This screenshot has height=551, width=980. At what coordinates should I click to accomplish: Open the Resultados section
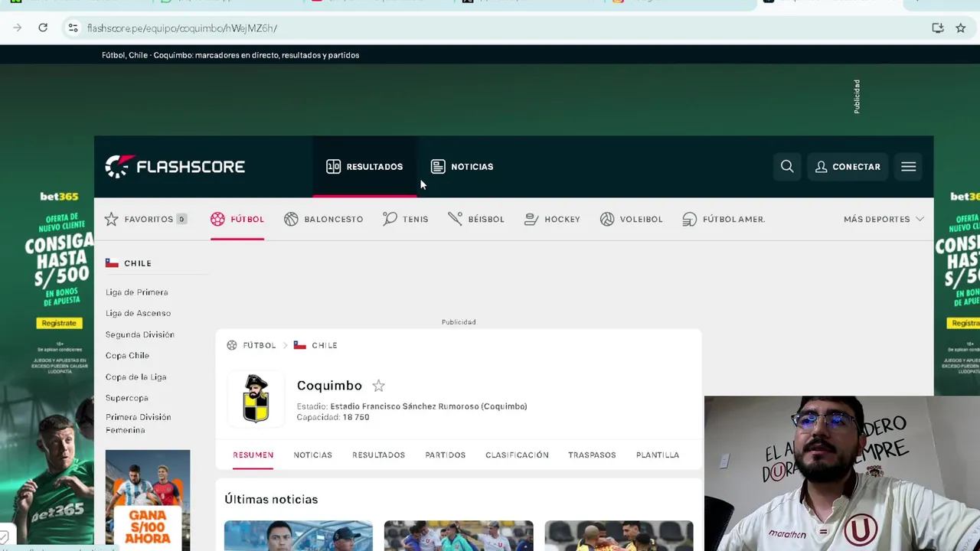364,167
